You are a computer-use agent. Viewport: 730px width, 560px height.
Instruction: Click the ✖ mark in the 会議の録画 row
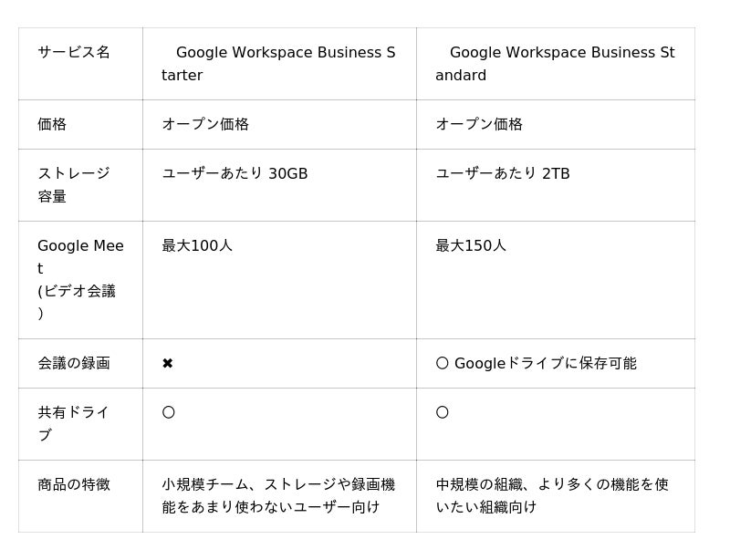168,363
